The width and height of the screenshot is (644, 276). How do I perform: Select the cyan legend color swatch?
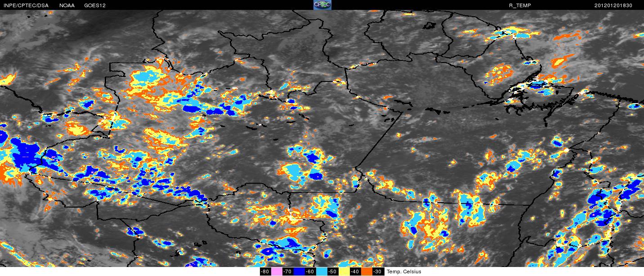tap(322, 271)
